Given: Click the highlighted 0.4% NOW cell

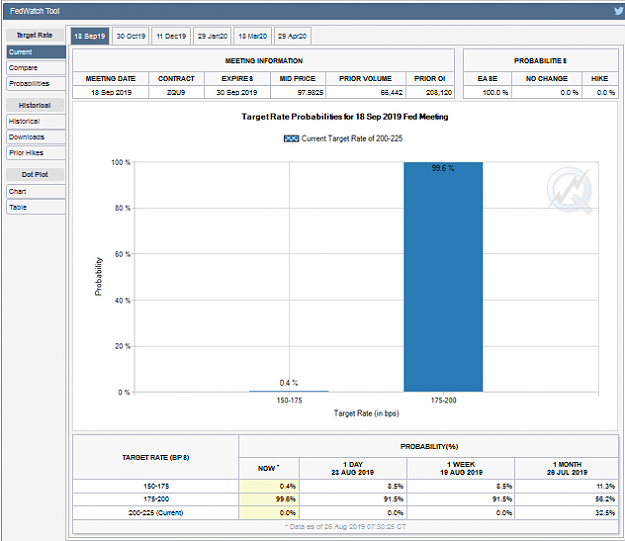Looking at the screenshot, I should point(269,486).
